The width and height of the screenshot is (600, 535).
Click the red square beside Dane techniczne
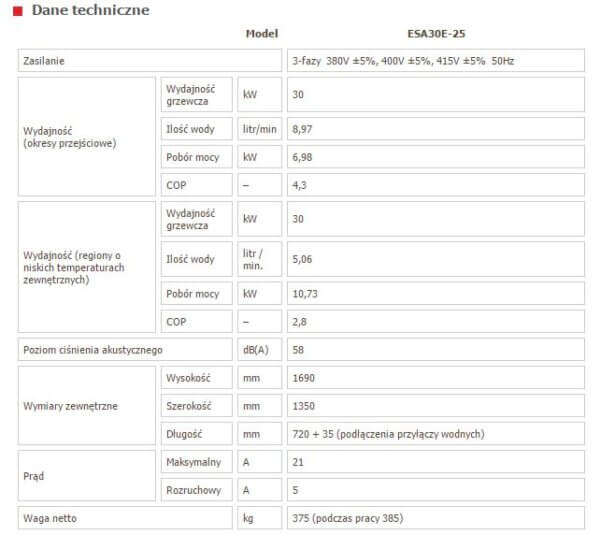17,11
